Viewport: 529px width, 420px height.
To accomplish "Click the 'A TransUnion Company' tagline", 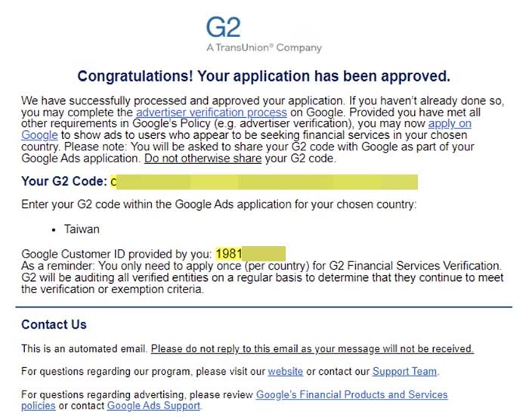I will [x=263, y=48].
